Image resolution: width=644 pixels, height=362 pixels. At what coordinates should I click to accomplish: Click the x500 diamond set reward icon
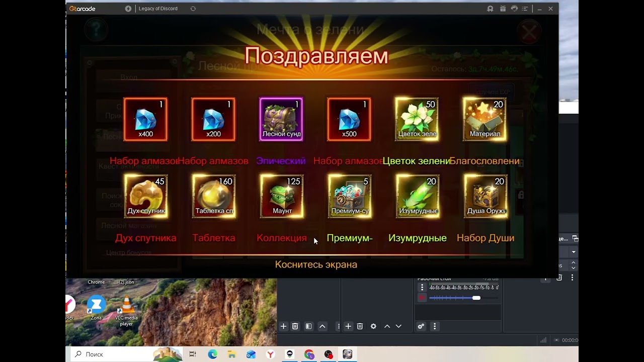[x=349, y=119]
